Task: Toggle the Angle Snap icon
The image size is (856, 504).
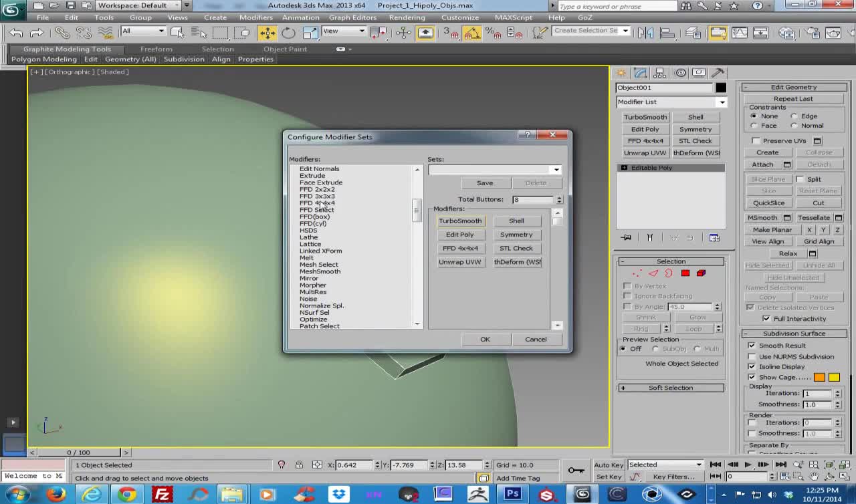Action: [471, 32]
